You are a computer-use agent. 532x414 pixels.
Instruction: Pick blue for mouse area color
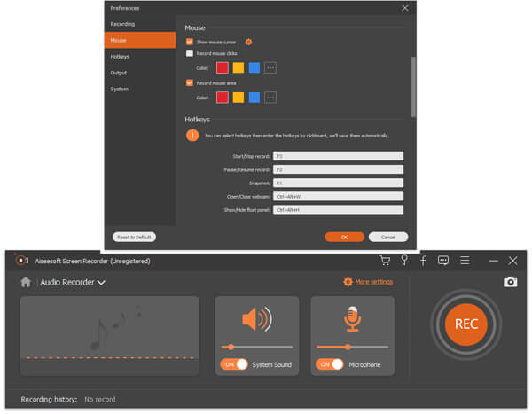click(x=254, y=98)
